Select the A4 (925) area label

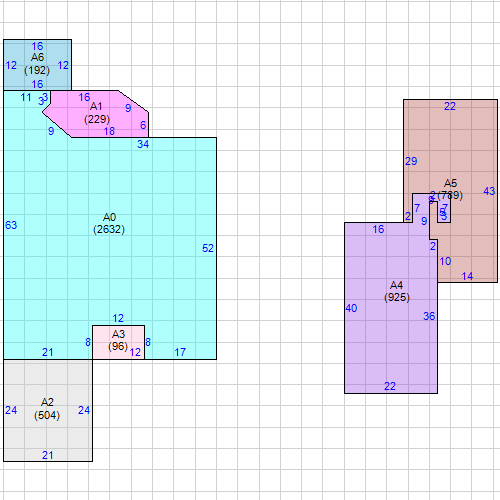pos(397,291)
